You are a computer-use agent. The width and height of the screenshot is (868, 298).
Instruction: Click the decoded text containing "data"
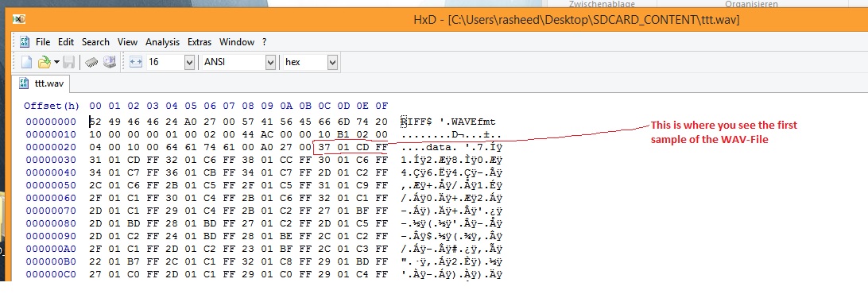point(451,147)
